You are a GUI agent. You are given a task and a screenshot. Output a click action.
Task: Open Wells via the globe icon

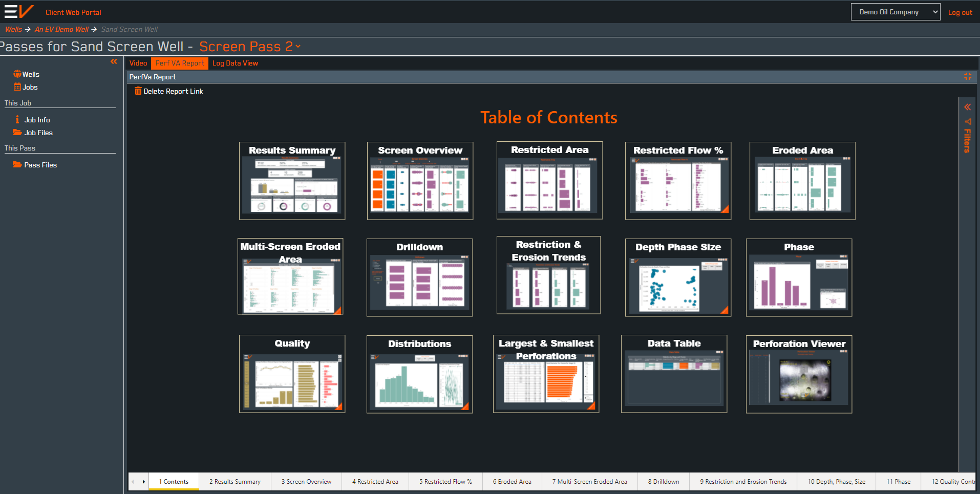coord(17,74)
